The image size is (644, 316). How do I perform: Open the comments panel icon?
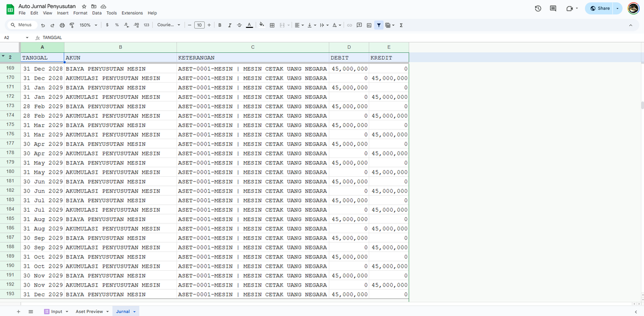[x=553, y=9]
